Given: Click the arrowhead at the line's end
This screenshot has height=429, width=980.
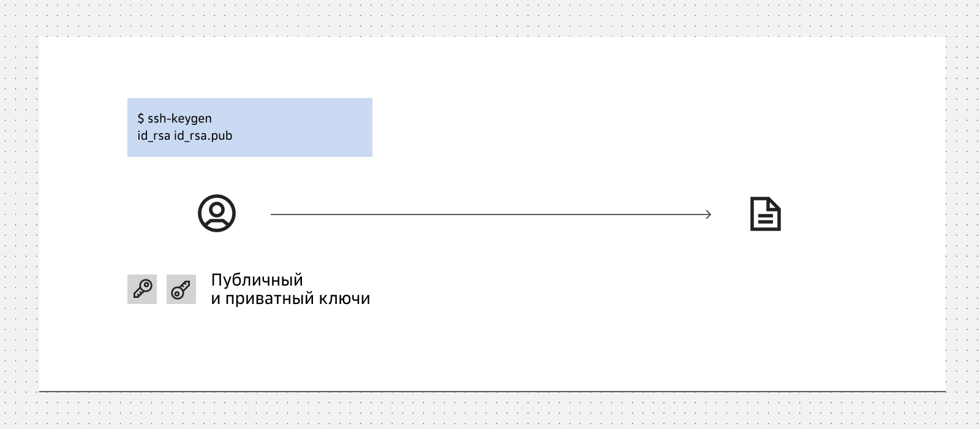Looking at the screenshot, I should pyautogui.click(x=708, y=214).
